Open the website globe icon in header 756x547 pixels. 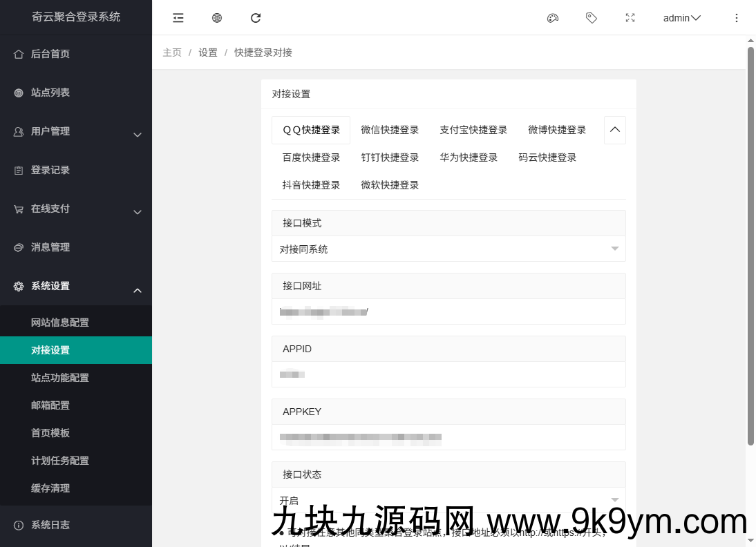(x=217, y=18)
